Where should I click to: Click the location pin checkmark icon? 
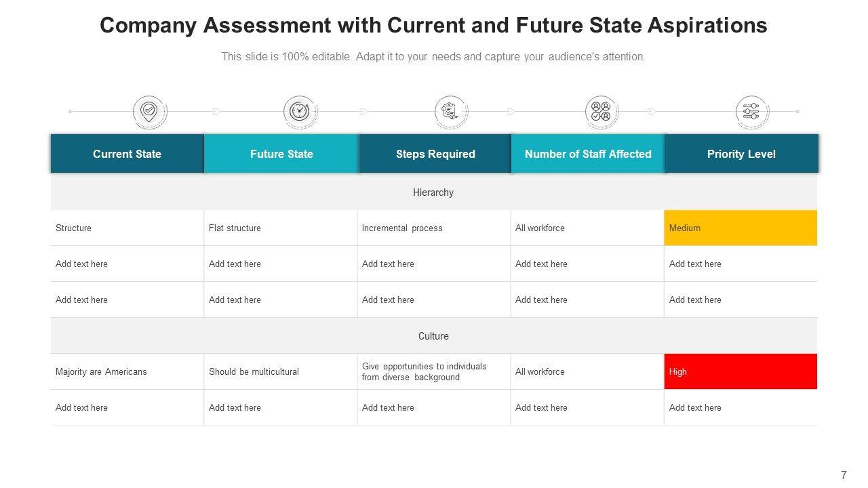pyautogui.click(x=149, y=111)
